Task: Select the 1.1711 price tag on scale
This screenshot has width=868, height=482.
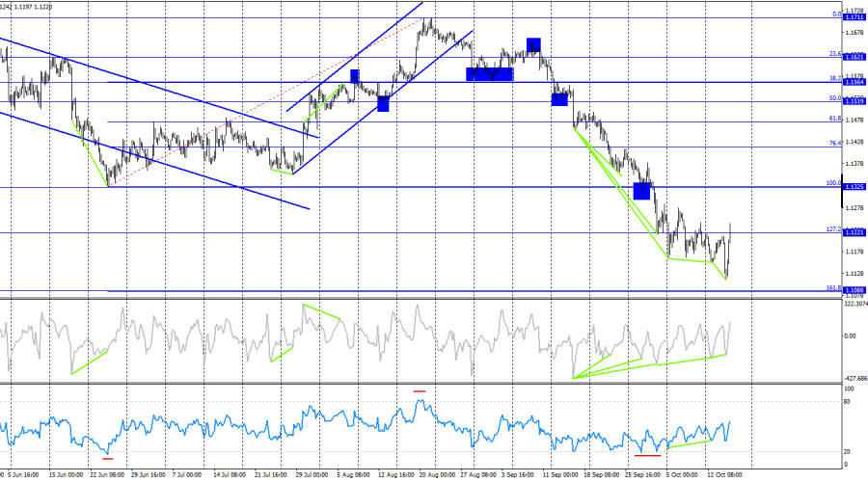Action: tap(854, 17)
